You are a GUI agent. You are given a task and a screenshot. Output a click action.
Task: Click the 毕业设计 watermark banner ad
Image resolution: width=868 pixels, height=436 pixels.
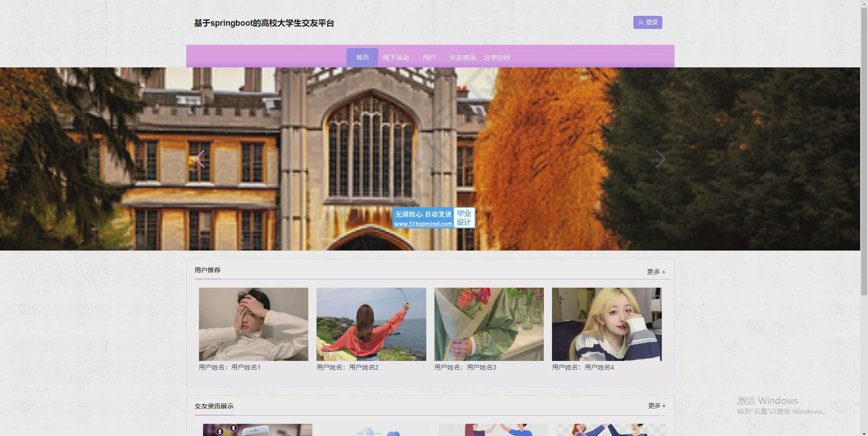pyautogui.click(x=434, y=218)
